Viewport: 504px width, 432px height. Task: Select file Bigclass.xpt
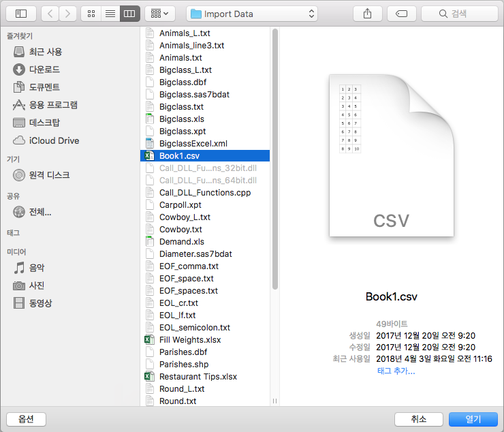pos(205,132)
